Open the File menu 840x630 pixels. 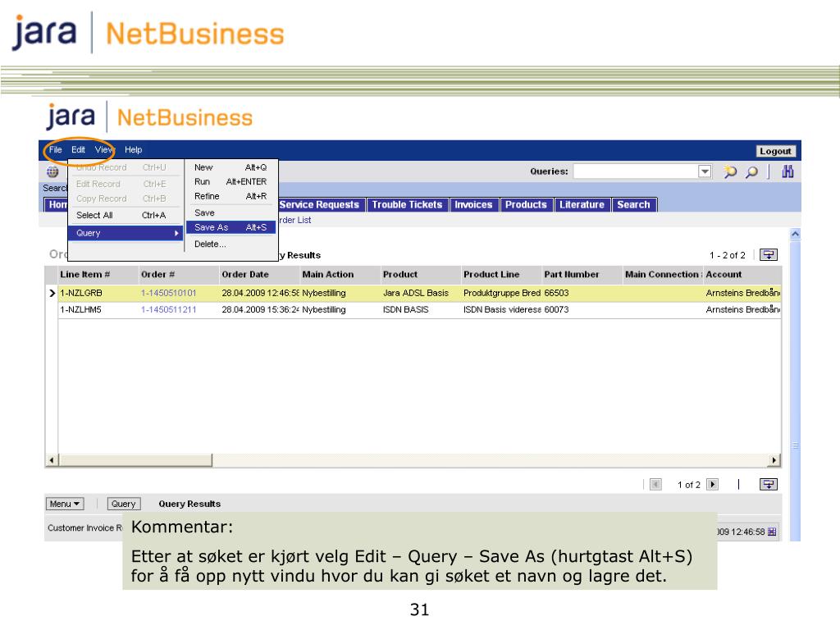tap(56, 149)
